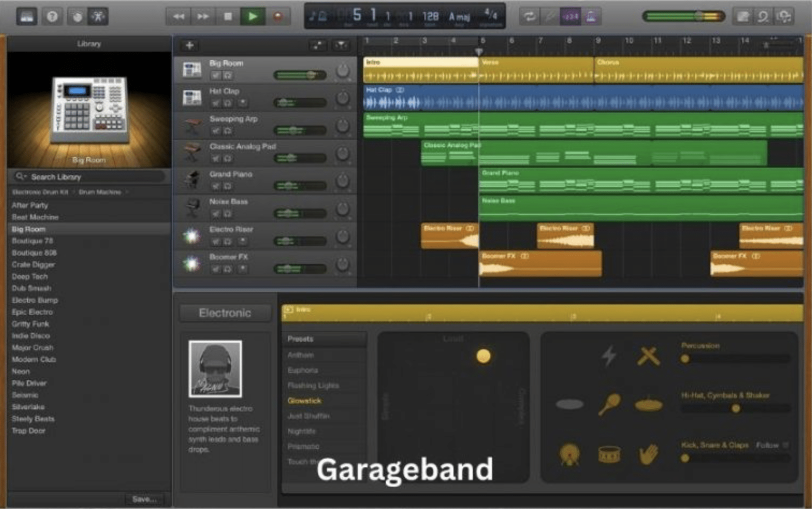The image size is (812, 509).
Task: Go to Drum Machine breadcrumb
Action: (x=100, y=192)
